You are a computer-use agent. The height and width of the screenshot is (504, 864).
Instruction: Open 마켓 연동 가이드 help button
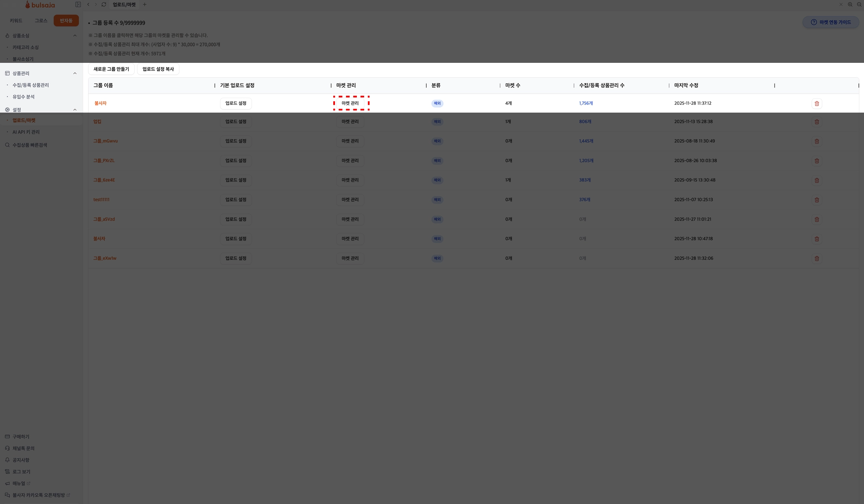[831, 22]
